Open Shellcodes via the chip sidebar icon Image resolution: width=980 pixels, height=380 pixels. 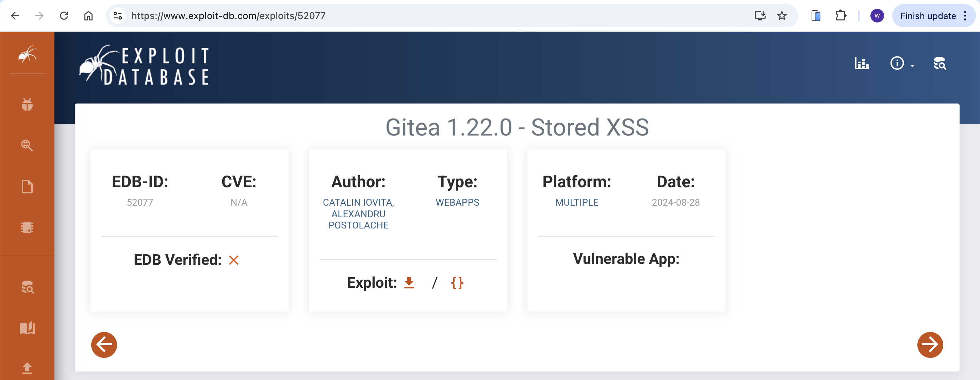coord(27,227)
